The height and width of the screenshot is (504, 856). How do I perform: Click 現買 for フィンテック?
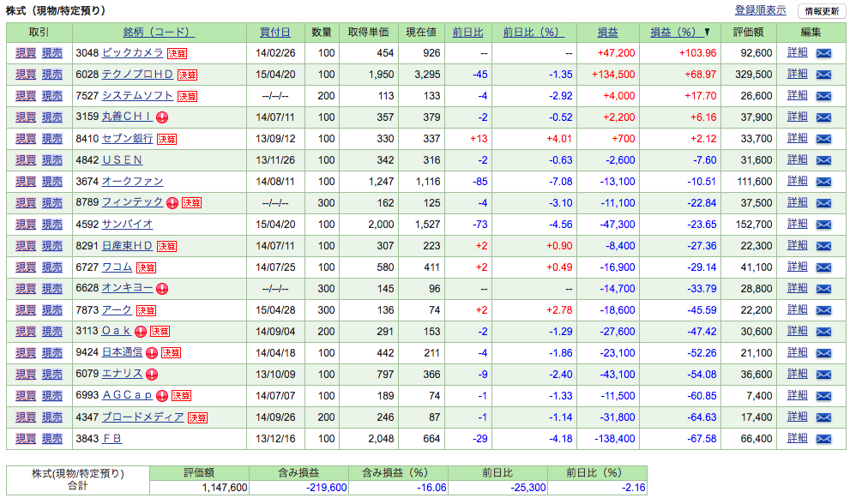(x=26, y=203)
